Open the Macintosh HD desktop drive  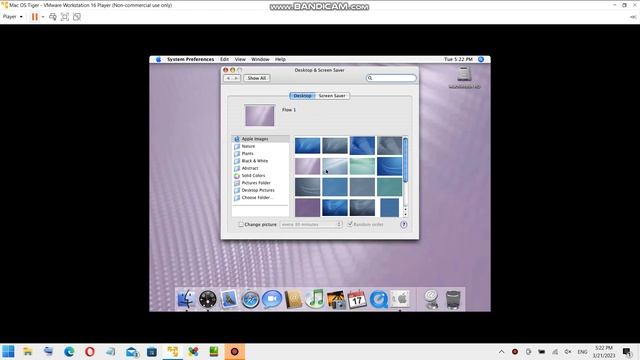pos(464,78)
